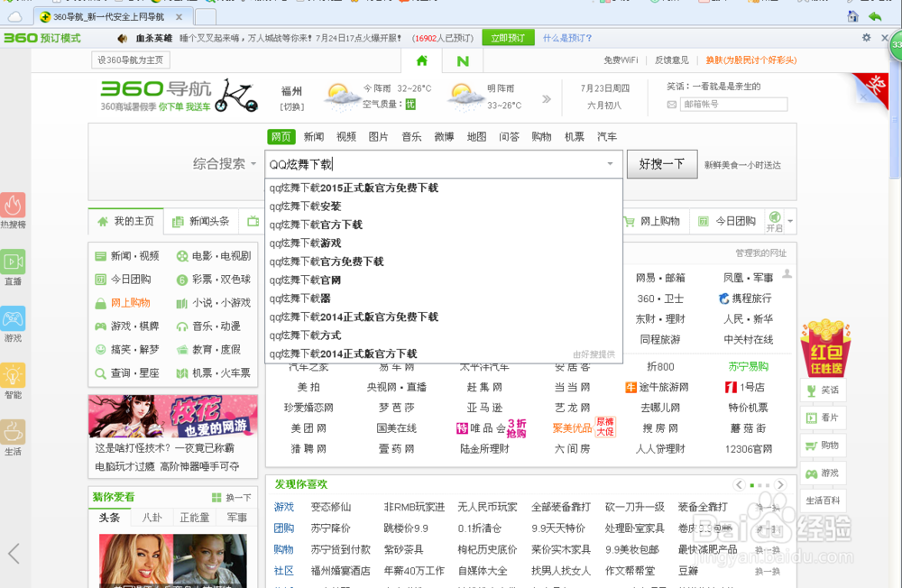Go to next page in 发现你喜欢
The image size is (902, 588).
tap(780, 484)
